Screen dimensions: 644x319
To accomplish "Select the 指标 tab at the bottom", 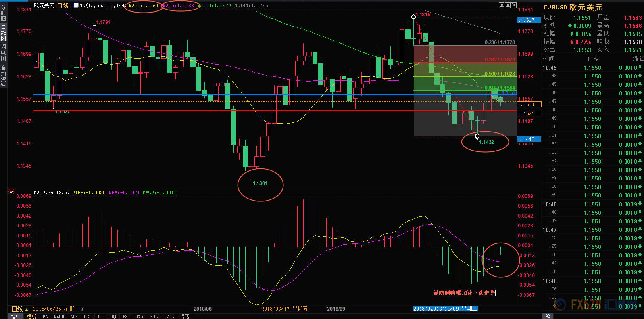I will coord(16,317).
